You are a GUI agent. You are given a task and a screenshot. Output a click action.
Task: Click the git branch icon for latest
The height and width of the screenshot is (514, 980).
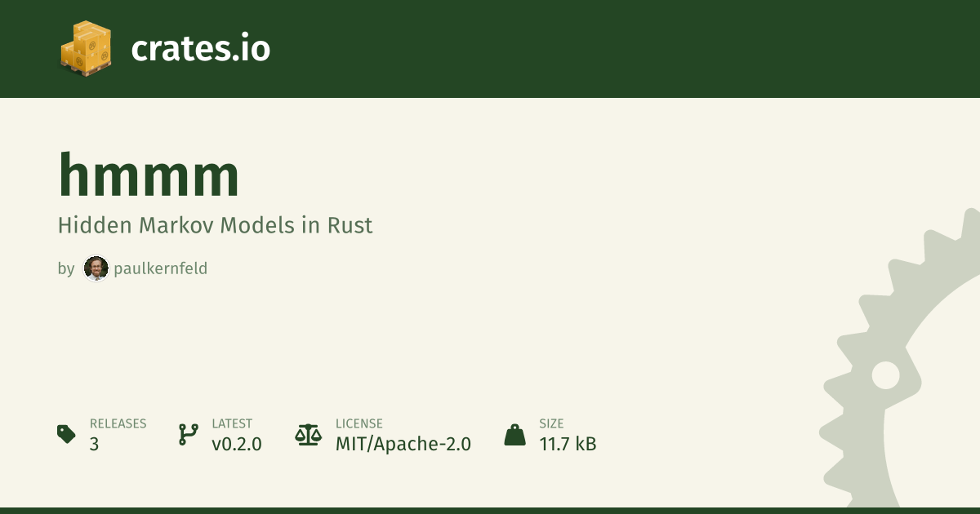(x=188, y=434)
